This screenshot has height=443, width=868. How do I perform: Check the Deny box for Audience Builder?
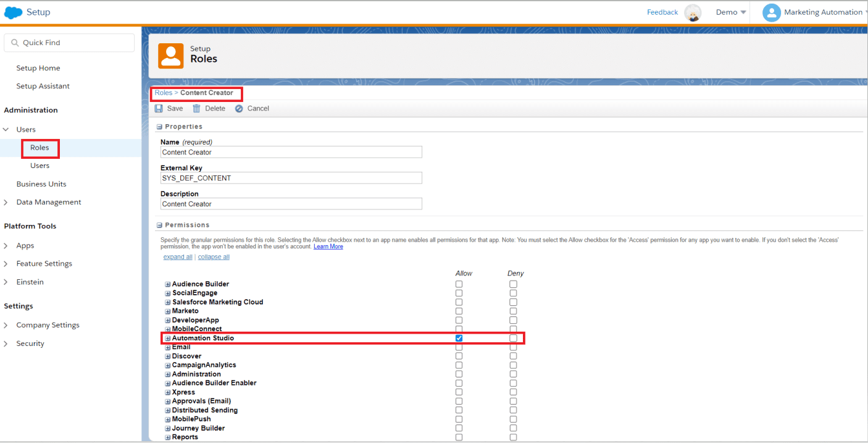tap(513, 284)
